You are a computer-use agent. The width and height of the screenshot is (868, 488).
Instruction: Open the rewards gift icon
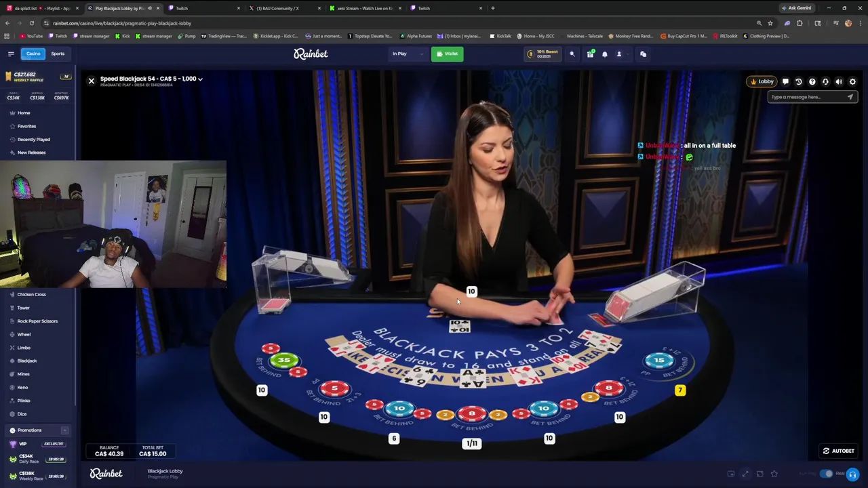pyautogui.click(x=590, y=54)
